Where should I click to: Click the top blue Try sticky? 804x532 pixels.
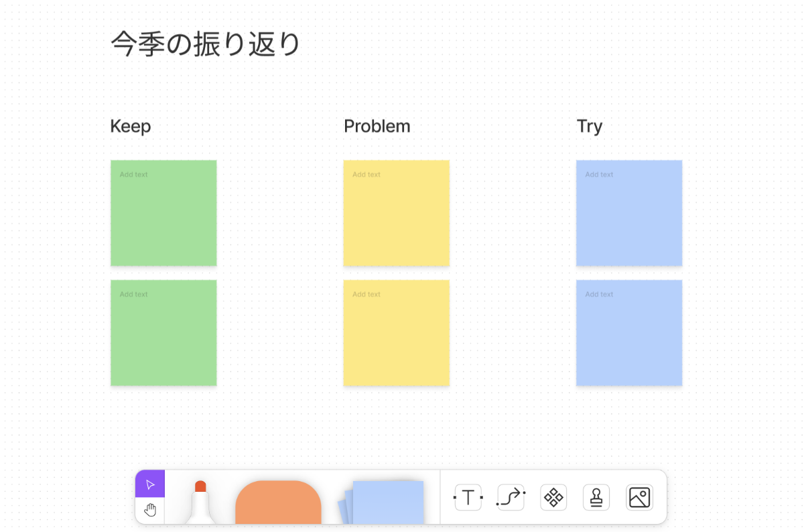point(629,213)
